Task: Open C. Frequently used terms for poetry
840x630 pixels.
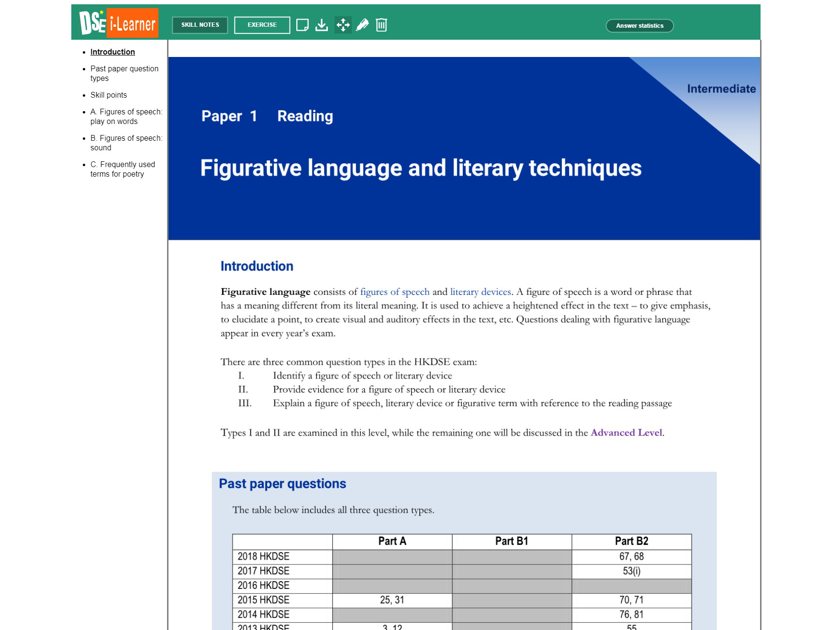Action: (x=123, y=169)
